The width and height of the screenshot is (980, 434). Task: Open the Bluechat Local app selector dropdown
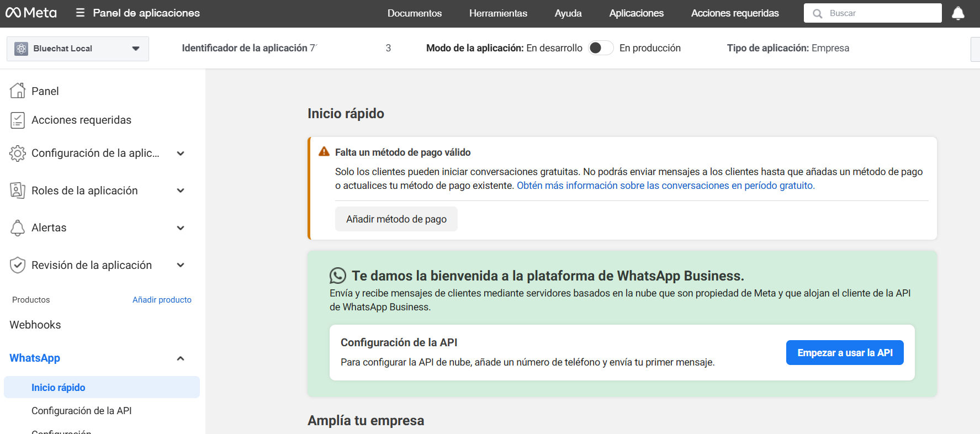78,49
